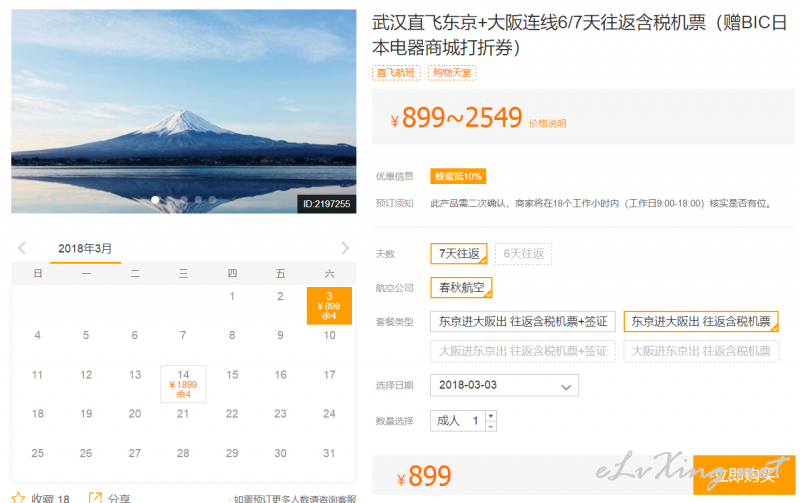
Task: Click calendar date 17
Action: tap(329, 375)
